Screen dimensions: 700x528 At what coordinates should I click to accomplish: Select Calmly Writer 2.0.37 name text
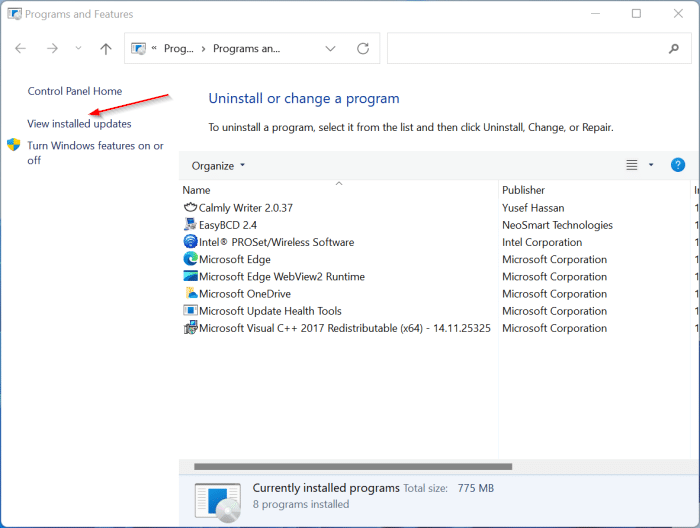click(x=246, y=208)
